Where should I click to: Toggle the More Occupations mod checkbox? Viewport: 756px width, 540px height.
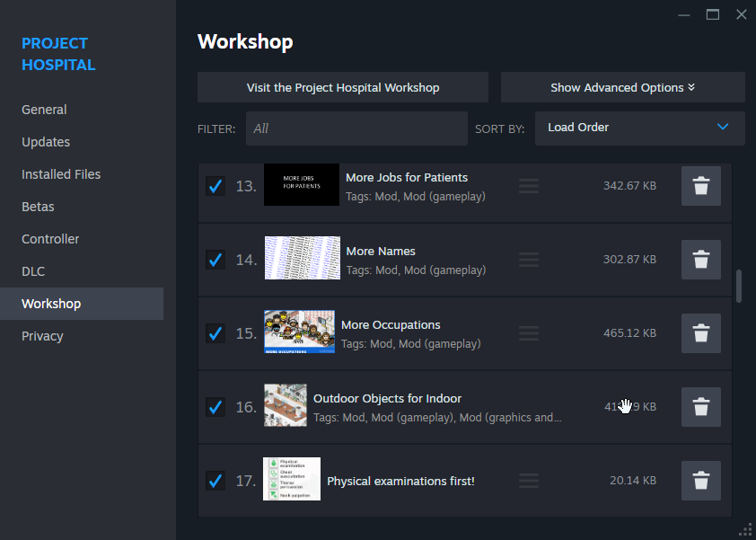coord(215,333)
